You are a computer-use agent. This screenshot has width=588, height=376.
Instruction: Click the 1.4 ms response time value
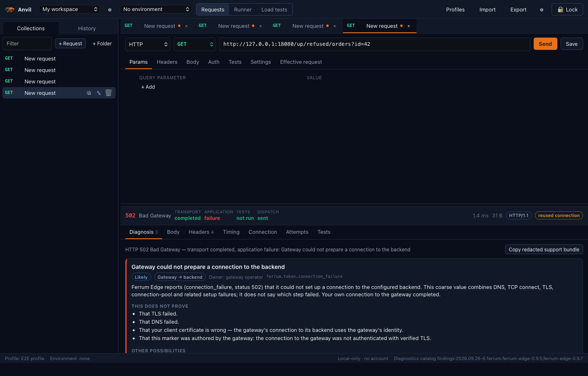click(481, 215)
